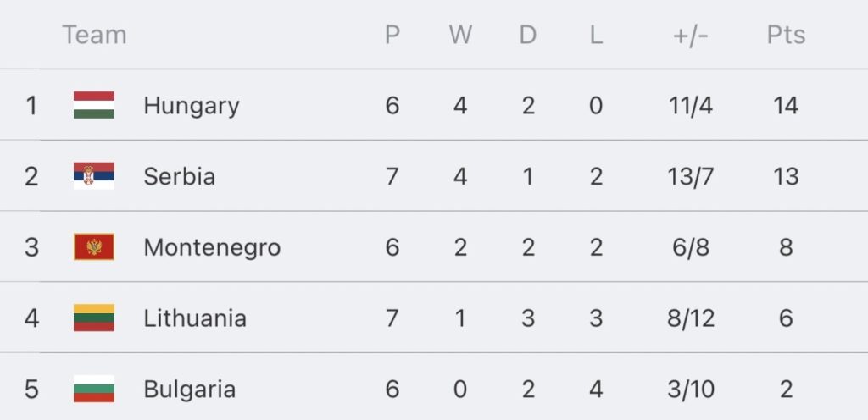Image resolution: width=868 pixels, height=420 pixels.
Task: Sort by the W column header
Action: (460, 35)
